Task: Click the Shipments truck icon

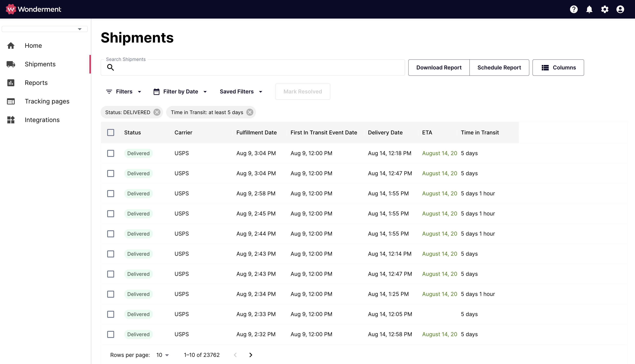Action: [10, 64]
